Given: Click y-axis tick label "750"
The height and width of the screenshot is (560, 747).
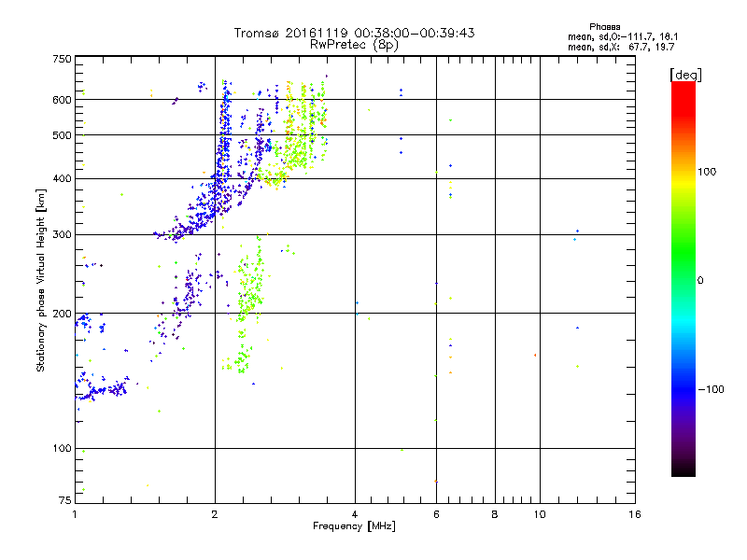Looking at the screenshot, I should [62, 59].
